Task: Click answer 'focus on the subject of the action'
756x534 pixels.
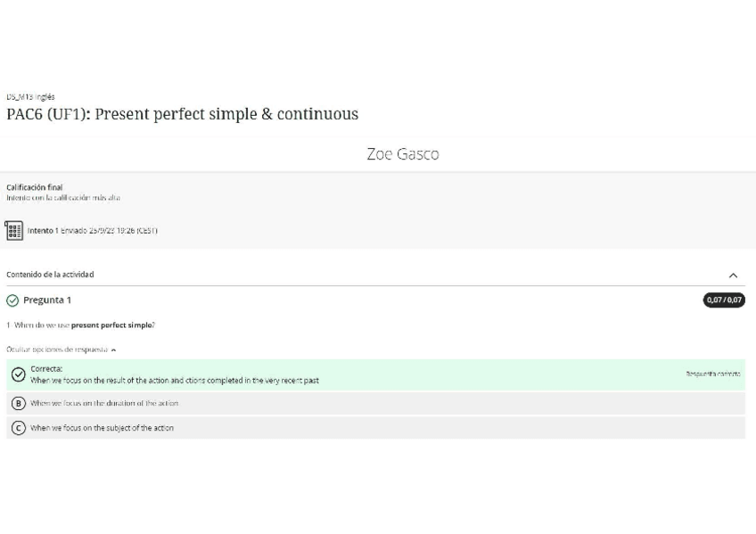Action: pyautogui.click(x=102, y=428)
